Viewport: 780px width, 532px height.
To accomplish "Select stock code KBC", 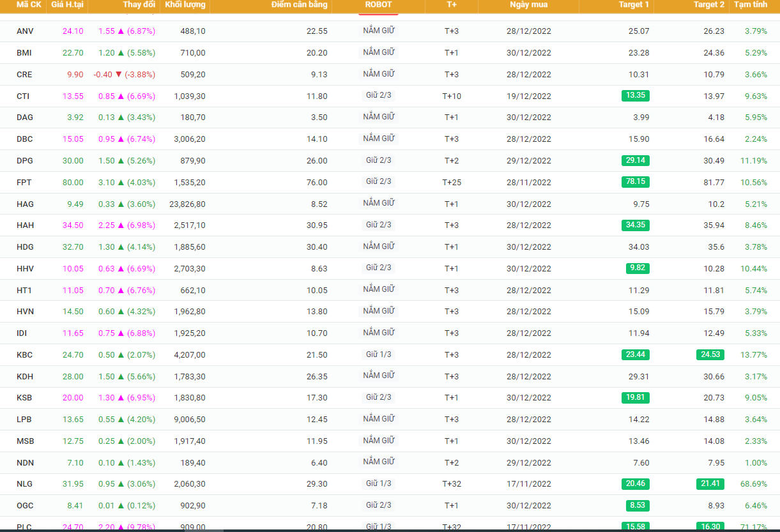I will pos(25,355).
